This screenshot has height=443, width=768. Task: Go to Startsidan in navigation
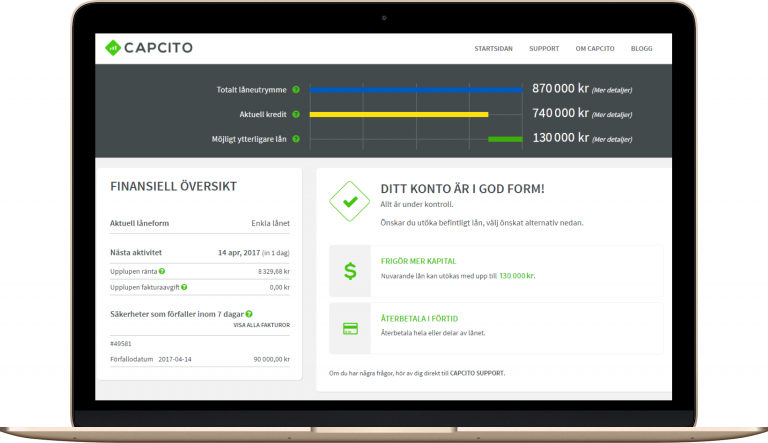tap(493, 49)
